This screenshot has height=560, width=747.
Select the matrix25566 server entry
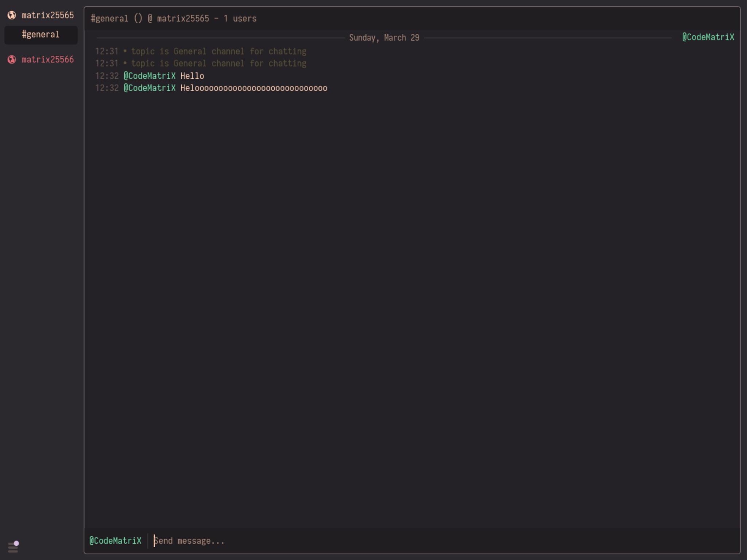coord(41,59)
